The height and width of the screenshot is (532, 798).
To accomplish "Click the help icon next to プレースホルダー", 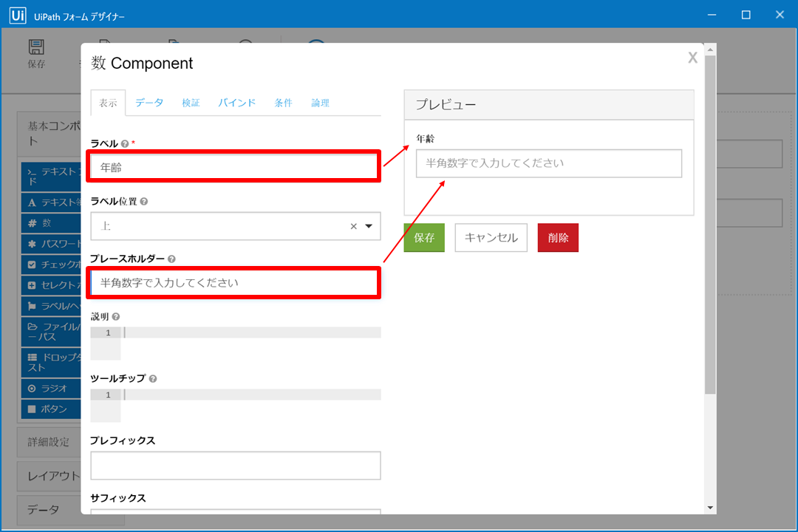I will tap(171, 259).
